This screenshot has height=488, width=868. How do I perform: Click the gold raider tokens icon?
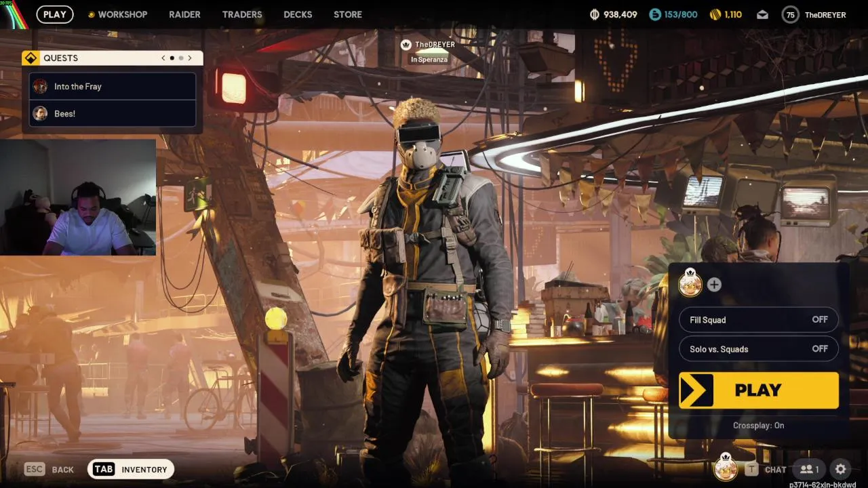coord(715,14)
